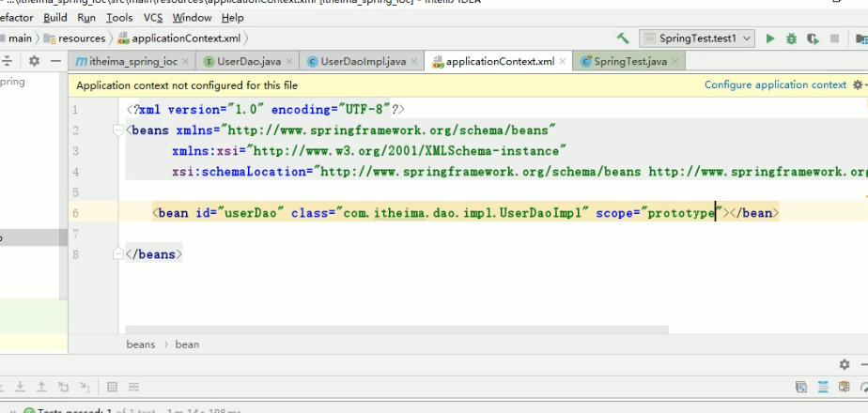This screenshot has height=413, width=868.
Task: Switch to the itheima_spring_ioc tab
Action: coord(132,61)
